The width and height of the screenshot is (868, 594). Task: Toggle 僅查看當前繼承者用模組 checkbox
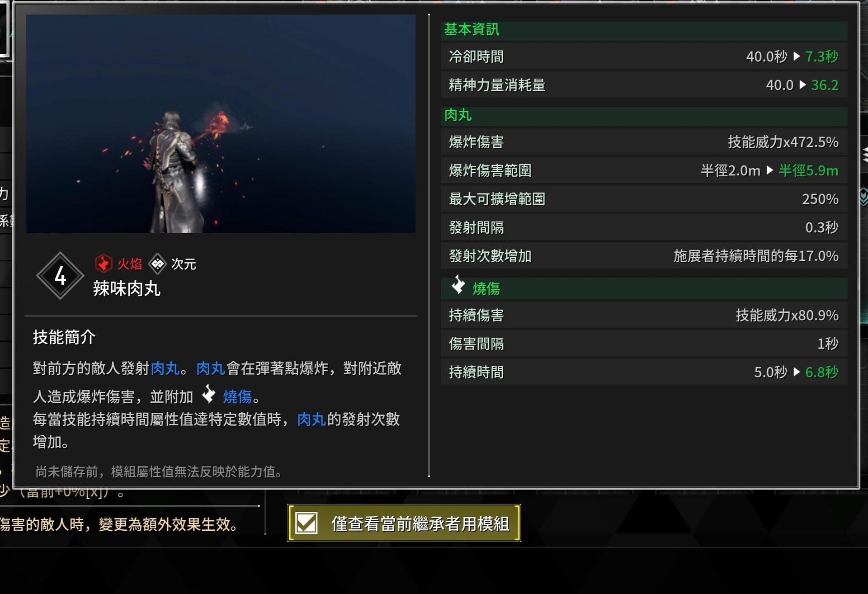pyautogui.click(x=307, y=523)
